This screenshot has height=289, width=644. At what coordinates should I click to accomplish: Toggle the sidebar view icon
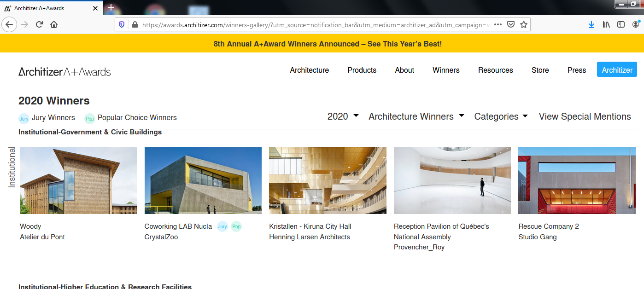coord(621,24)
